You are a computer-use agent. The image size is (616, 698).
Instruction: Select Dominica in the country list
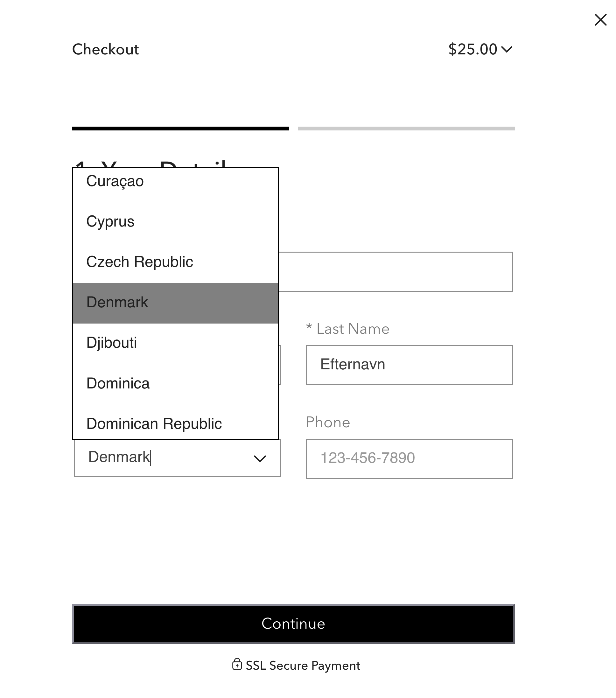(118, 383)
